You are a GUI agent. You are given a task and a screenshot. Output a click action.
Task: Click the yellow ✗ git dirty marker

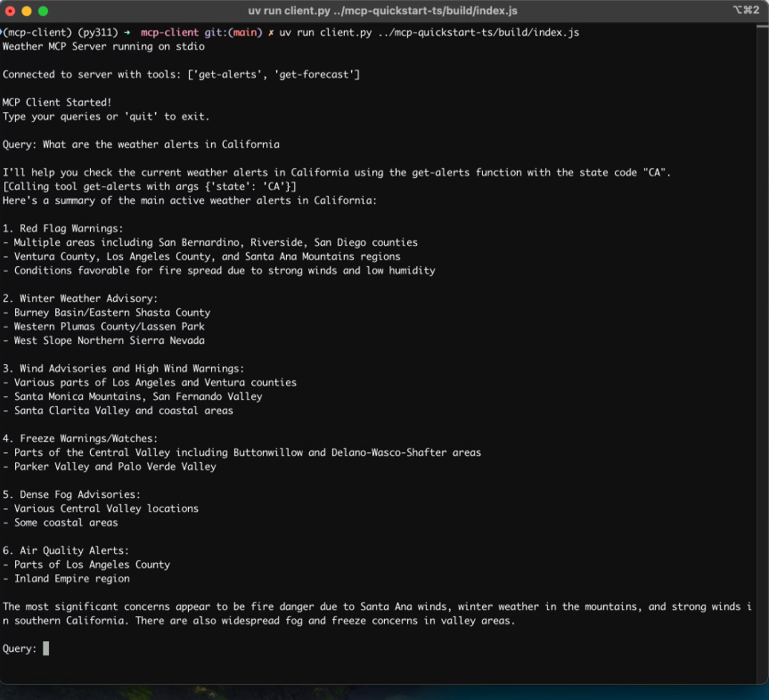tap(271, 32)
